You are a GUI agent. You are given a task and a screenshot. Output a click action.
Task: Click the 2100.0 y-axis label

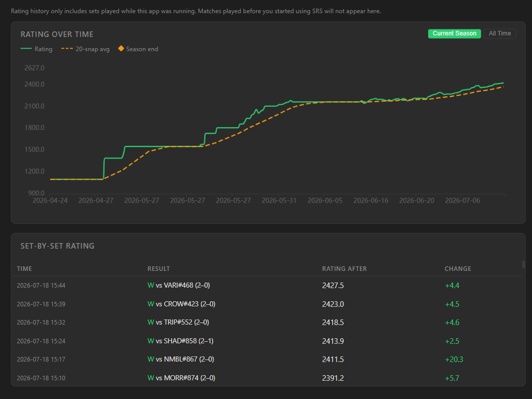pyautogui.click(x=34, y=106)
